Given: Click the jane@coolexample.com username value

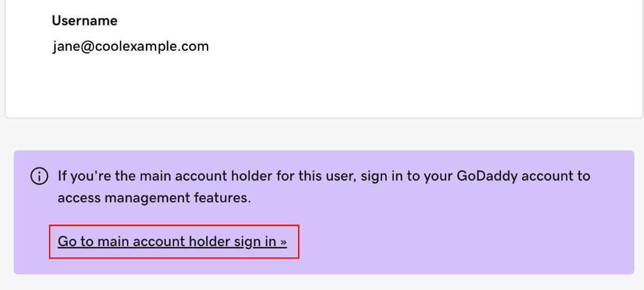Looking at the screenshot, I should pyautogui.click(x=130, y=46).
